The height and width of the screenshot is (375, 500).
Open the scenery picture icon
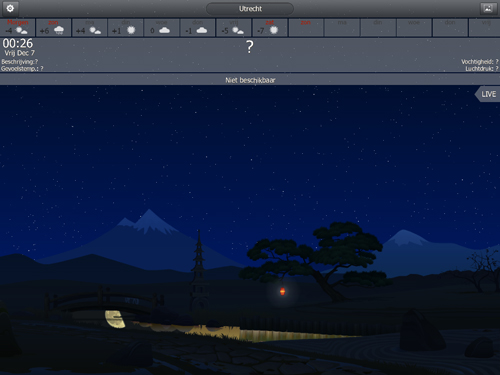click(x=488, y=8)
